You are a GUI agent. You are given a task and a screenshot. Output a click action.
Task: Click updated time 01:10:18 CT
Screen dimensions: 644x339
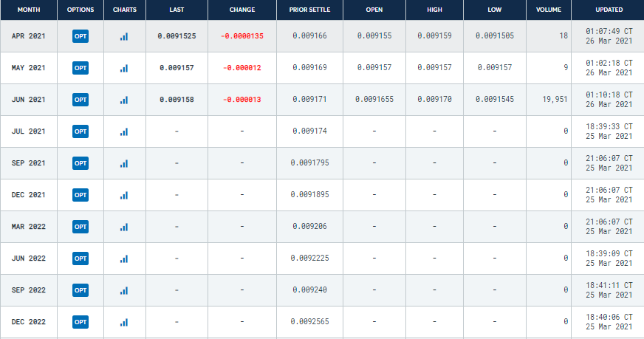(x=609, y=95)
